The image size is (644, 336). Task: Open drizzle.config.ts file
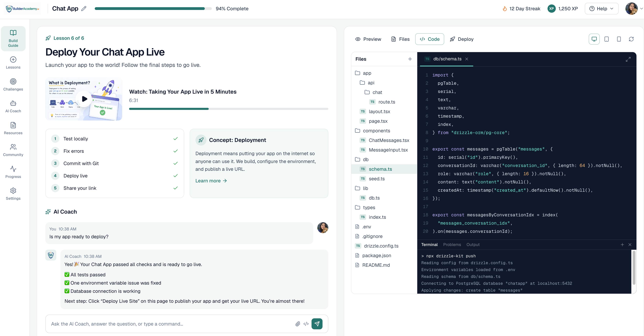pos(384,246)
